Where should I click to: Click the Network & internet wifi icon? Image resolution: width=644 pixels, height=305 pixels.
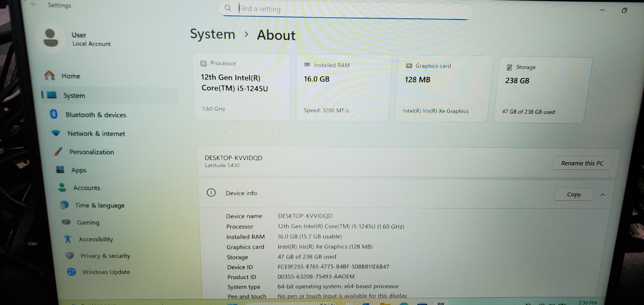tap(56, 133)
